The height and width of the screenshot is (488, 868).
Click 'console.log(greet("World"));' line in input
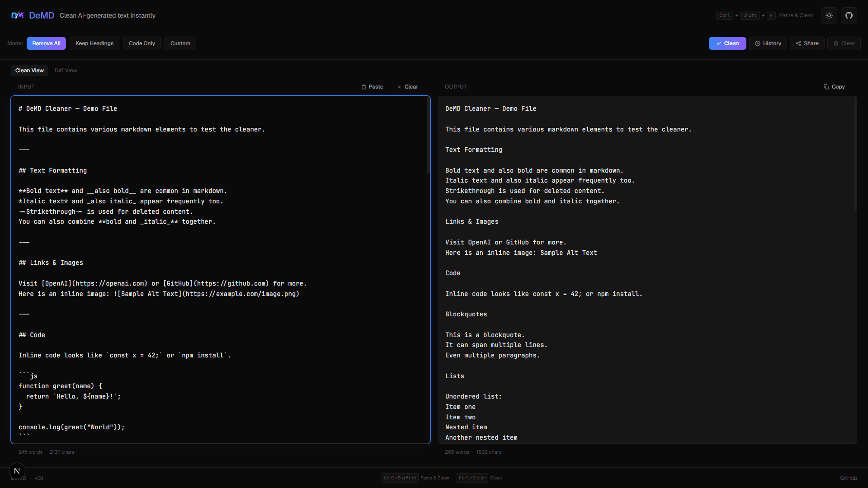pos(71,427)
